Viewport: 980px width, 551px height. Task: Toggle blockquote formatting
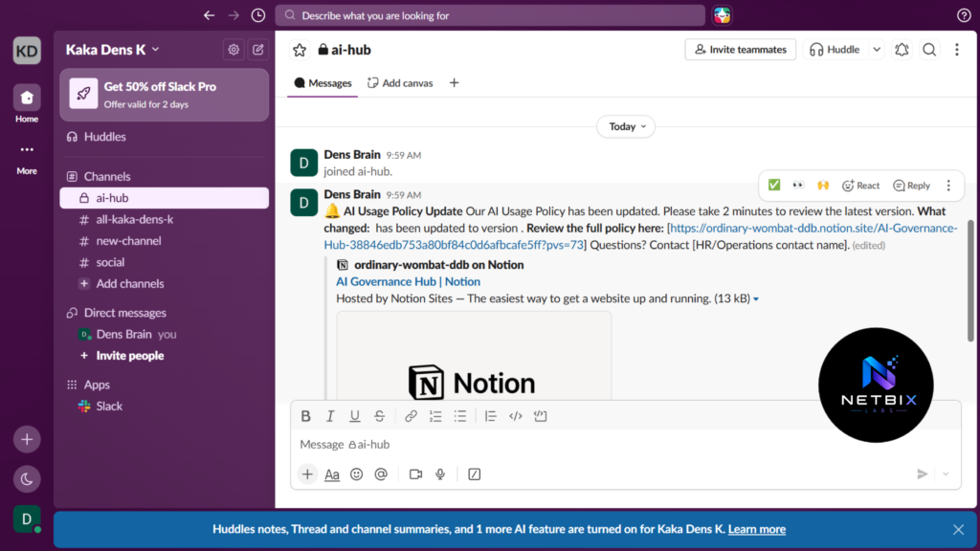[x=491, y=416]
